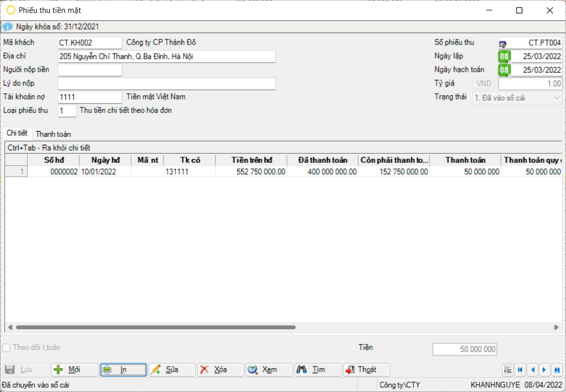Go to the first record arrow
566x392 pixels.
520,370
